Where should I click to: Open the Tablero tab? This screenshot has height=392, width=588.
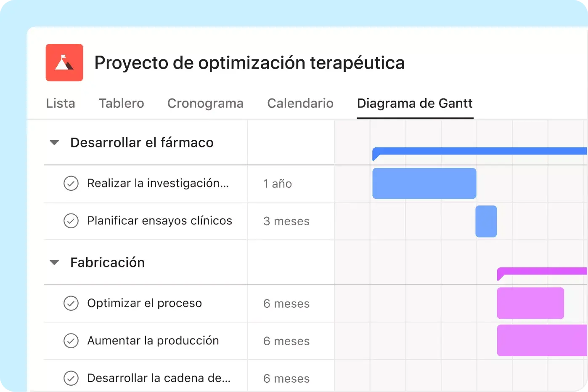121,103
